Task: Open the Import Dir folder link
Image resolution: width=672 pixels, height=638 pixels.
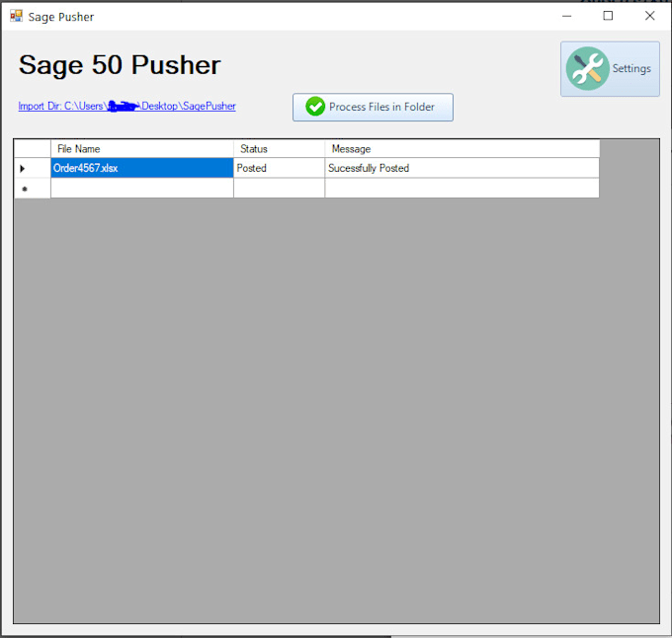Action: 126,106
